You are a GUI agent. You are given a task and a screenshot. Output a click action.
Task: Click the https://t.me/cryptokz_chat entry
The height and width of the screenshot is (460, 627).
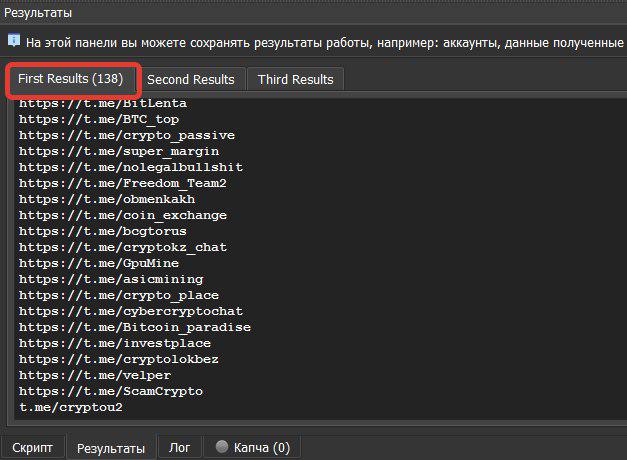coord(122,247)
